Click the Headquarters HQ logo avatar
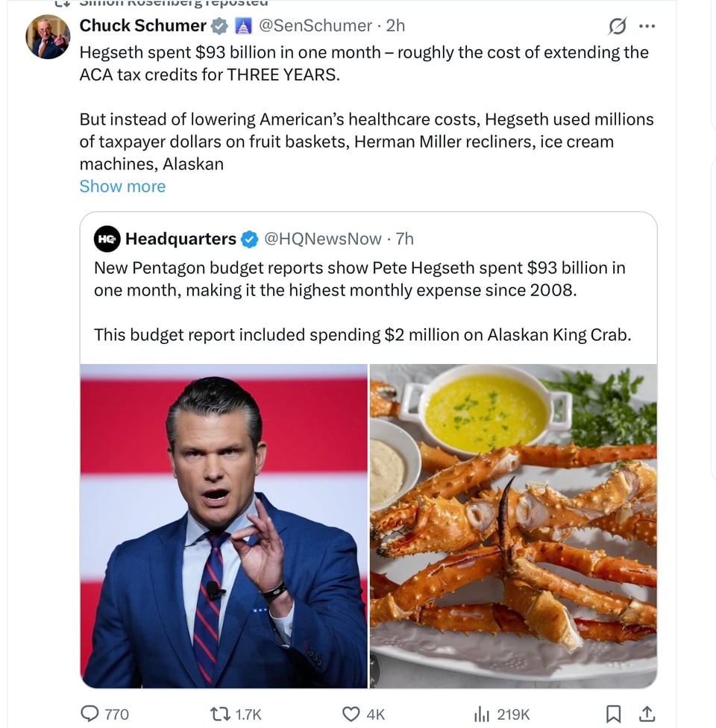Viewport: 716px width, 728px height. 107,239
